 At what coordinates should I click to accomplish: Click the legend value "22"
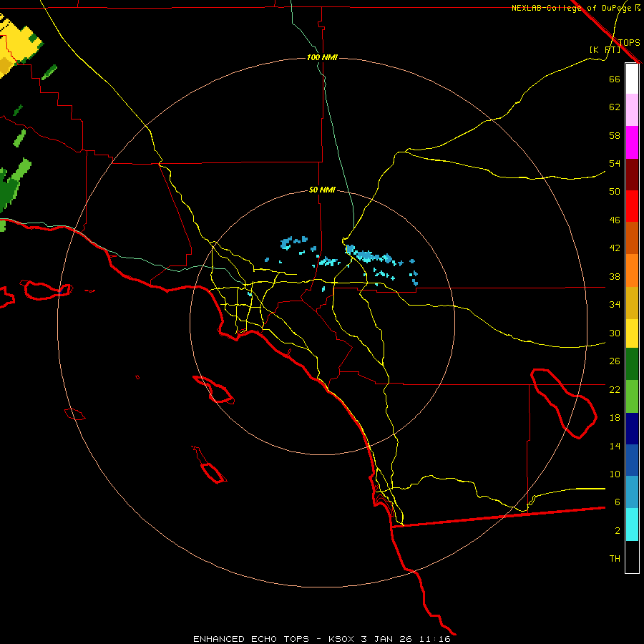point(615,389)
